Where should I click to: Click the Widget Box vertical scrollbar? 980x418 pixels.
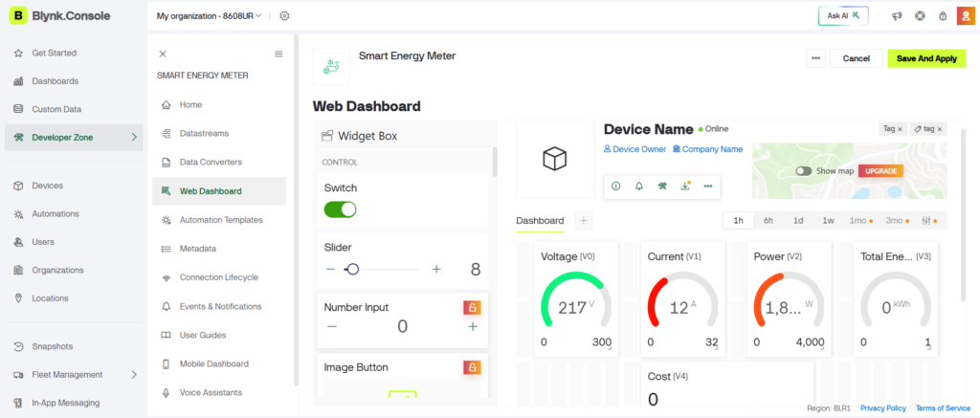[495, 163]
